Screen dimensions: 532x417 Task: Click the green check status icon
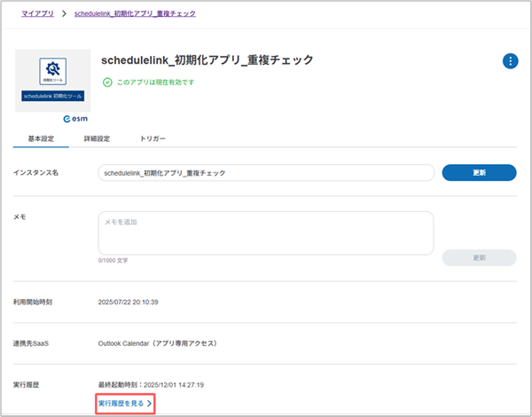point(107,83)
